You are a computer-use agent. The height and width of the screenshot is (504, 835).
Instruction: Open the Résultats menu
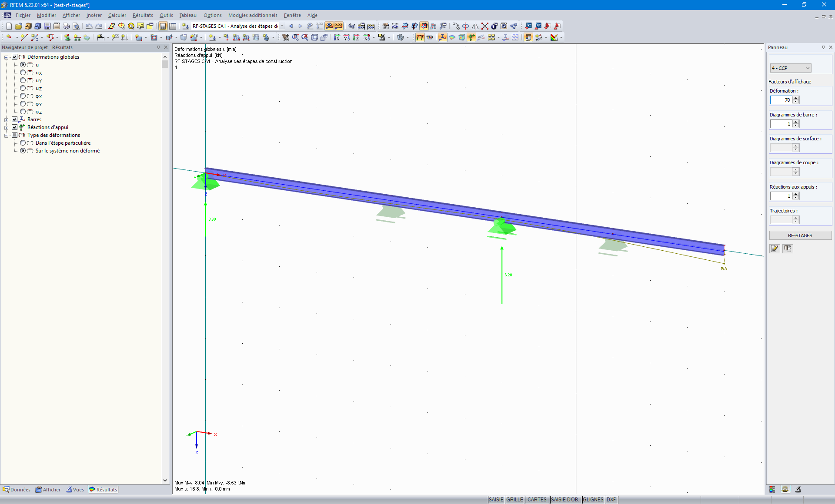pos(143,15)
